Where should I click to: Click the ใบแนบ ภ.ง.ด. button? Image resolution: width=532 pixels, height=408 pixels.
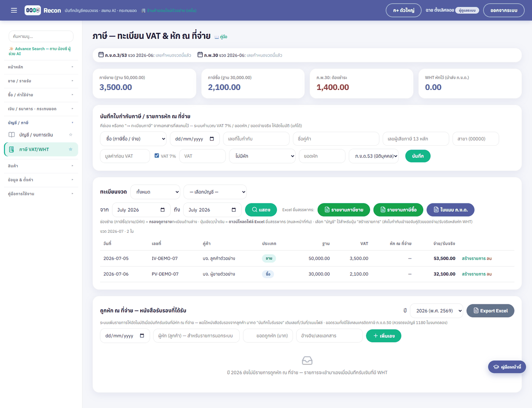coord(451,210)
